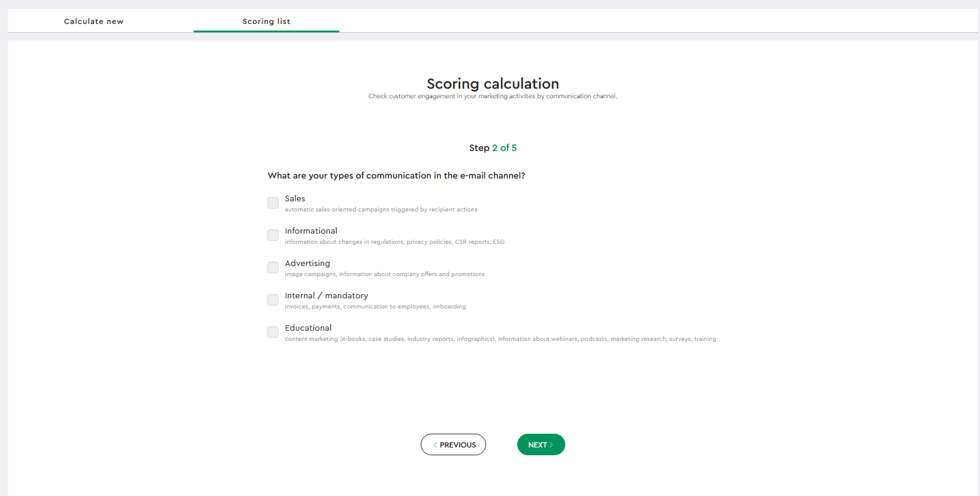Go back with the PREVIOUS button
The height and width of the screenshot is (496, 980).
pos(453,444)
